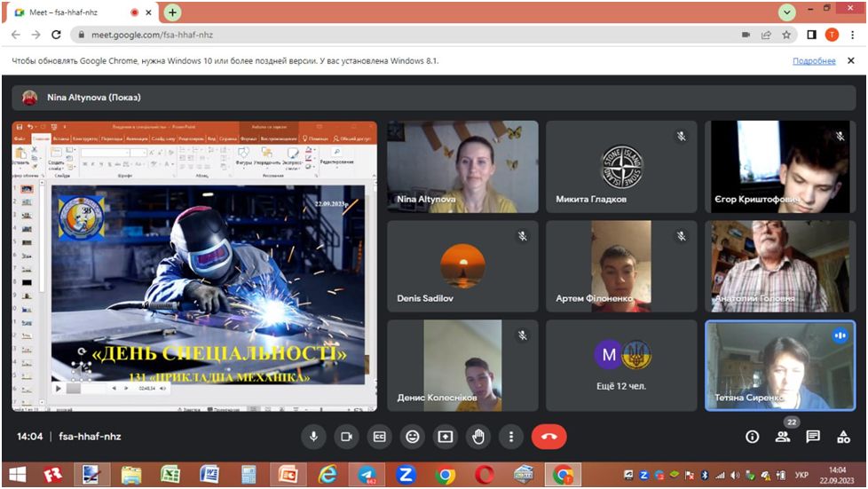Raise hand with the hand icon
Image resolution: width=868 pixels, height=489 pixels.
[x=478, y=437]
